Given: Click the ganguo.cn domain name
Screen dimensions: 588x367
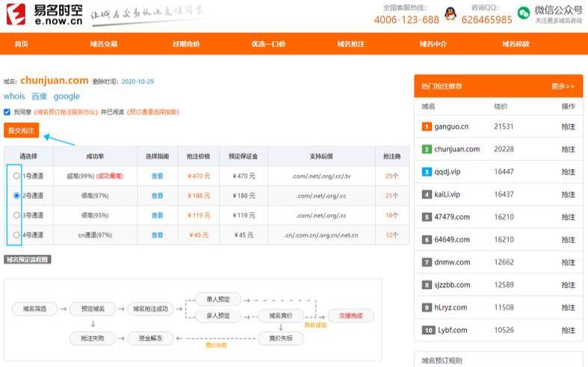Looking at the screenshot, I should pyautogui.click(x=451, y=127).
